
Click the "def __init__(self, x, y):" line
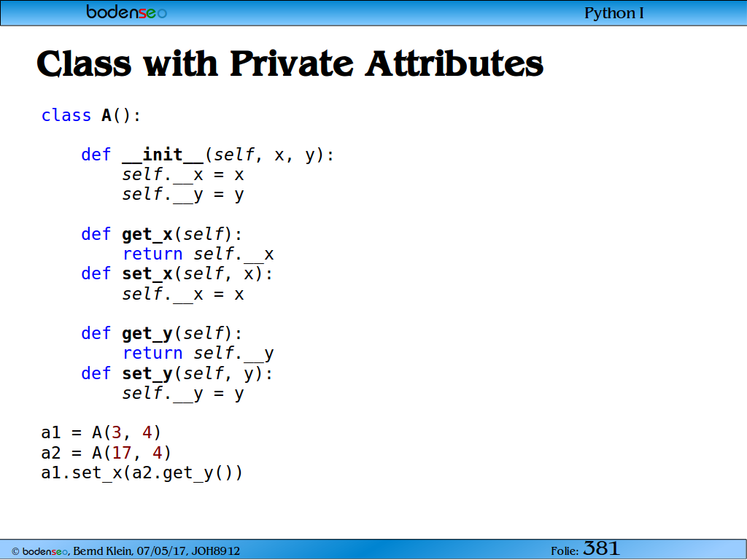point(208,155)
